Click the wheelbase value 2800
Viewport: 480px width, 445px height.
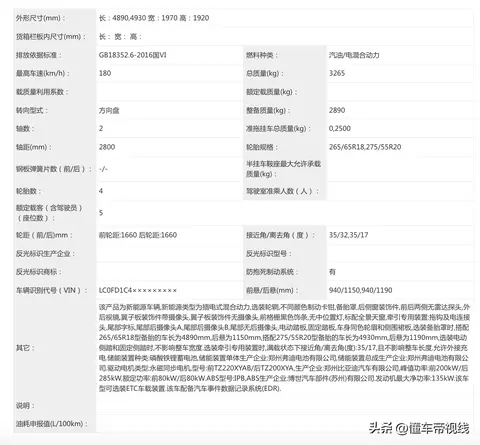(107, 147)
